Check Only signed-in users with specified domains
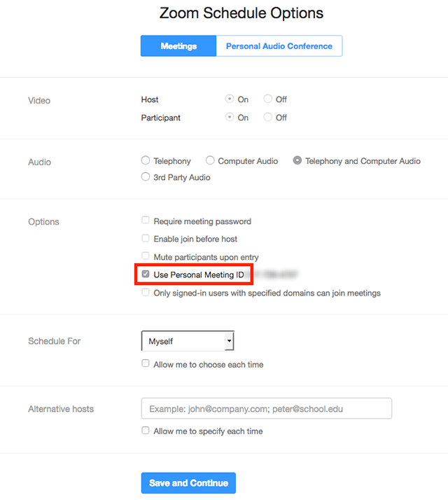This screenshot has height=500, width=448. click(x=146, y=292)
